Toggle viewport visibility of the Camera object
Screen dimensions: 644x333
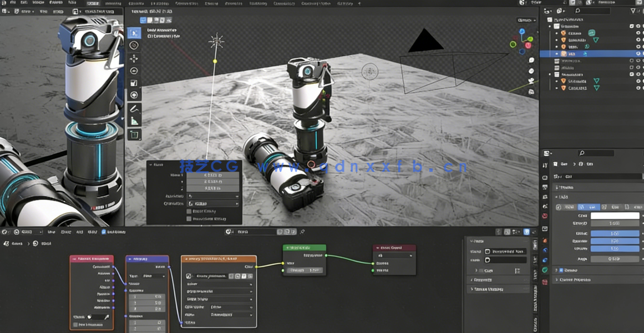click(x=637, y=33)
